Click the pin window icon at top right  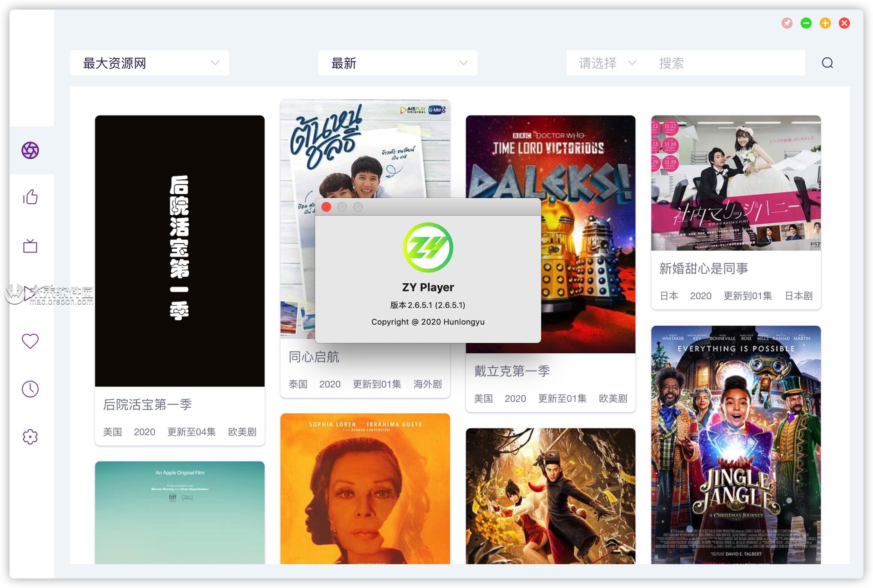787,23
